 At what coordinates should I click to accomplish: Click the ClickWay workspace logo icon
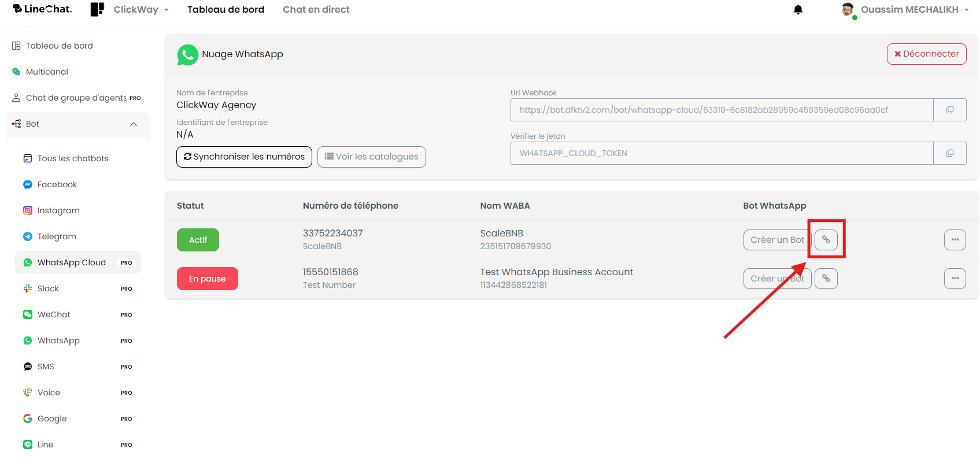point(97,9)
